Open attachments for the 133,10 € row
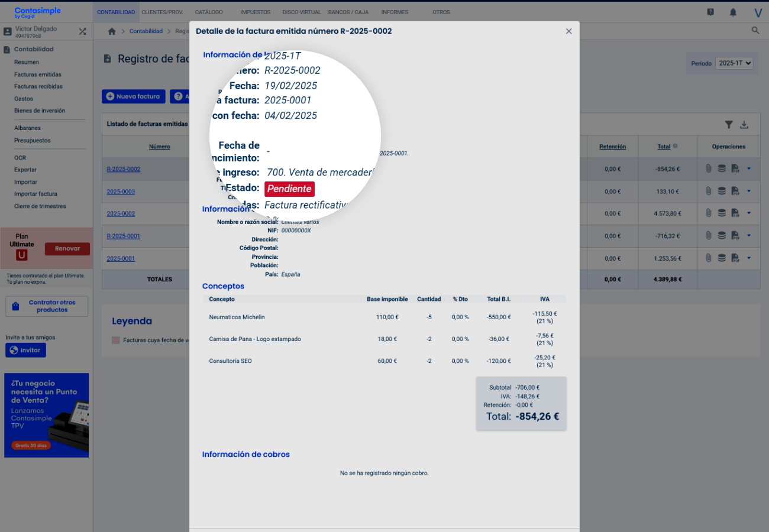Screen dimensions: 769x532 click(x=708, y=191)
